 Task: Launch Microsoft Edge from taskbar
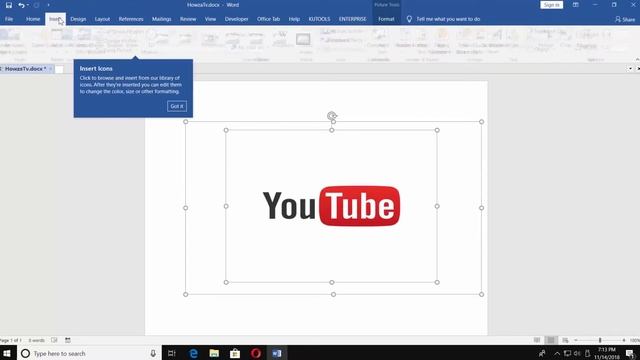pyautogui.click(x=193, y=353)
